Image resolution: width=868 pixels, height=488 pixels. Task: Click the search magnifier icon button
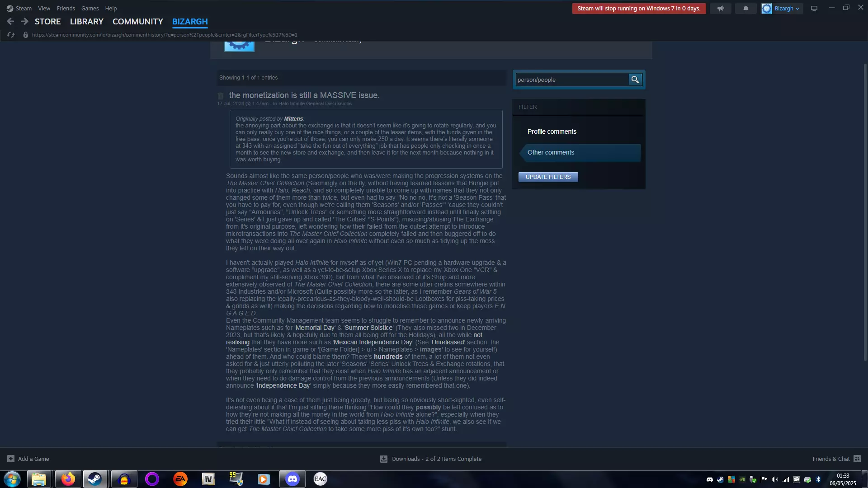[635, 80]
